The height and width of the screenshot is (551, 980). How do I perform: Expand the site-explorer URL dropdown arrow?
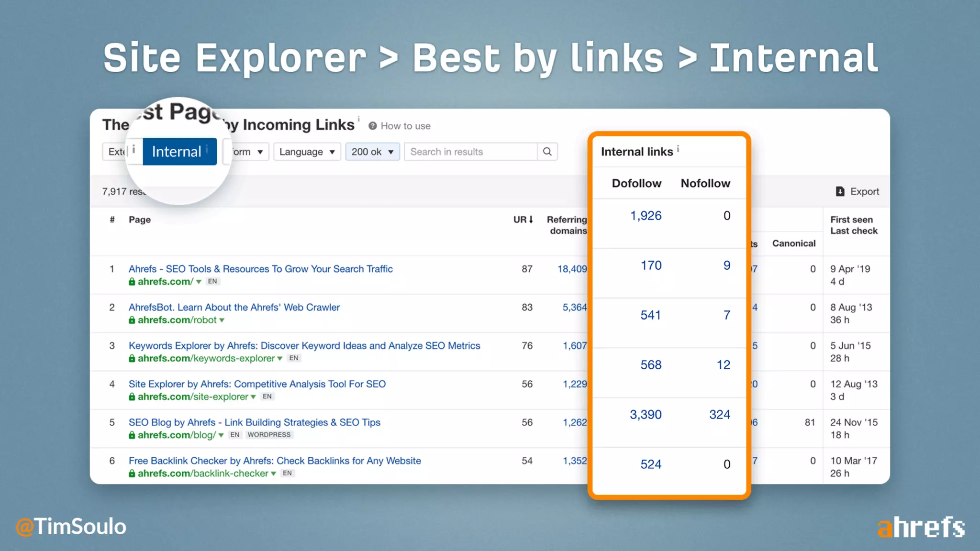coord(253,397)
